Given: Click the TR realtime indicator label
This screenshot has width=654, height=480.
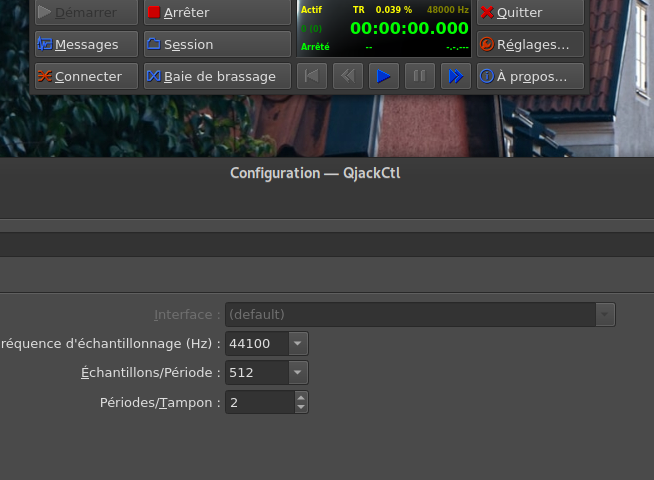Looking at the screenshot, I should tap(359, 10).
